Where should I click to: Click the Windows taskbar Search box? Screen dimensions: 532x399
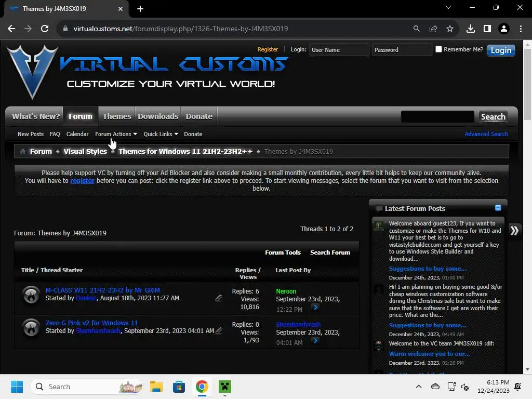point(87,387)
